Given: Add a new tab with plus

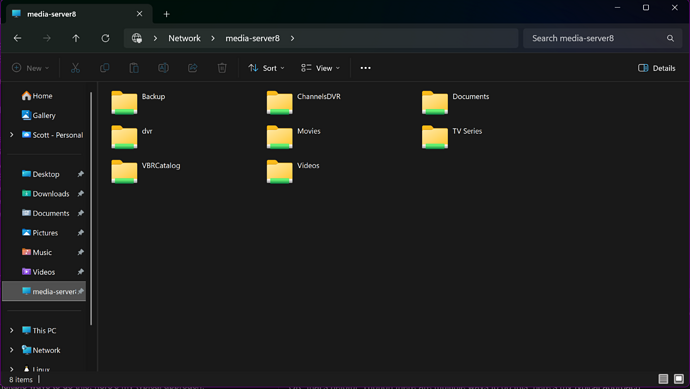Looking at the screenshot, I should click(166, 14).
